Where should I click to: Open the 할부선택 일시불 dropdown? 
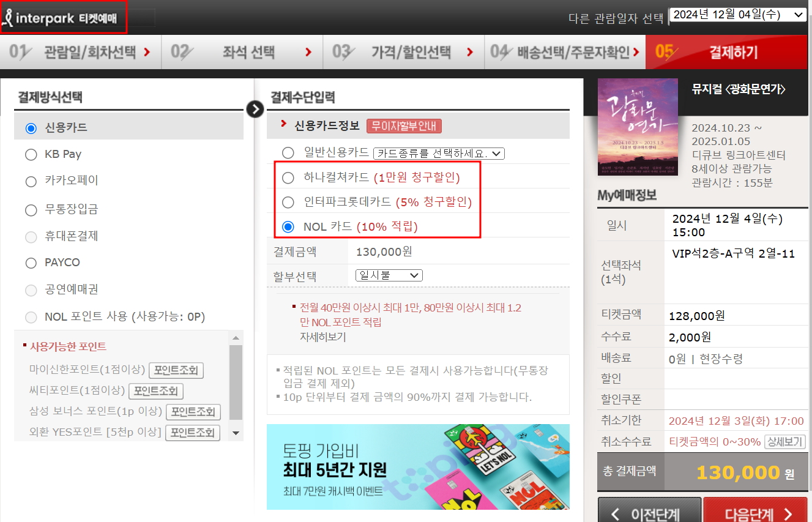point(389,275)
